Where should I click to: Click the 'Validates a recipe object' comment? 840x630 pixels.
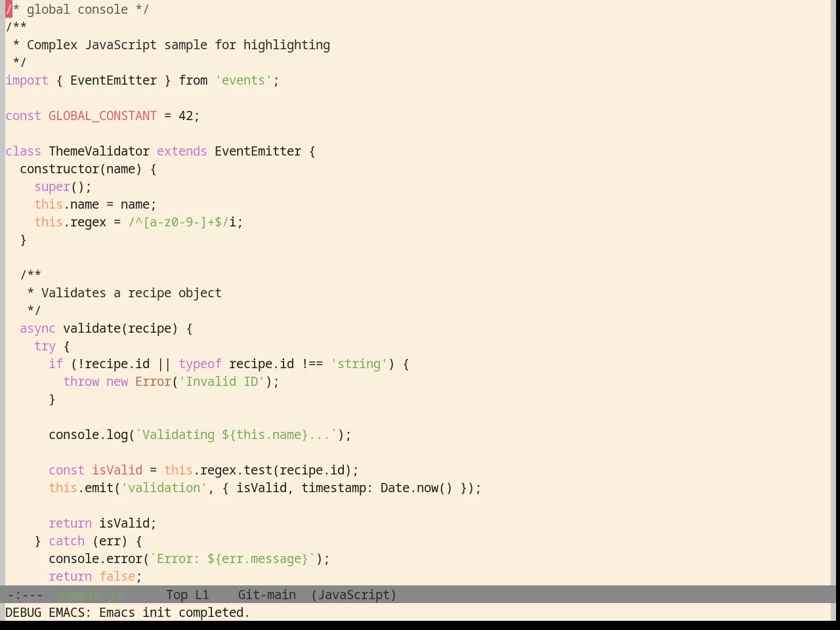pyautogui.click(x=131, y=293)
